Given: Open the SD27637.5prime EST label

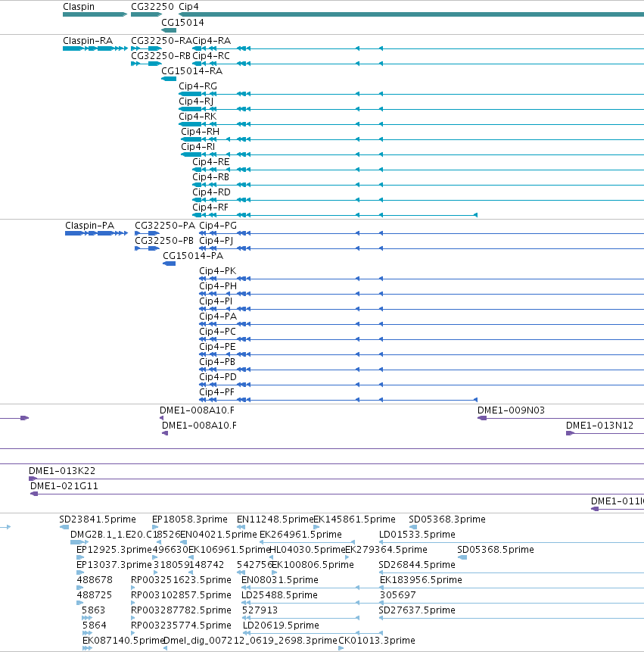Looking at the screenshot, I should click(417, 610).
